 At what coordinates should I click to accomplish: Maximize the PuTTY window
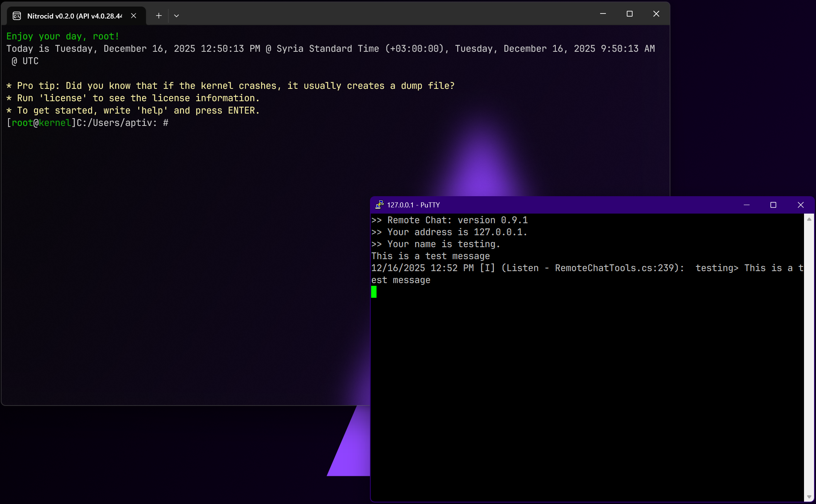click(773, 205)
